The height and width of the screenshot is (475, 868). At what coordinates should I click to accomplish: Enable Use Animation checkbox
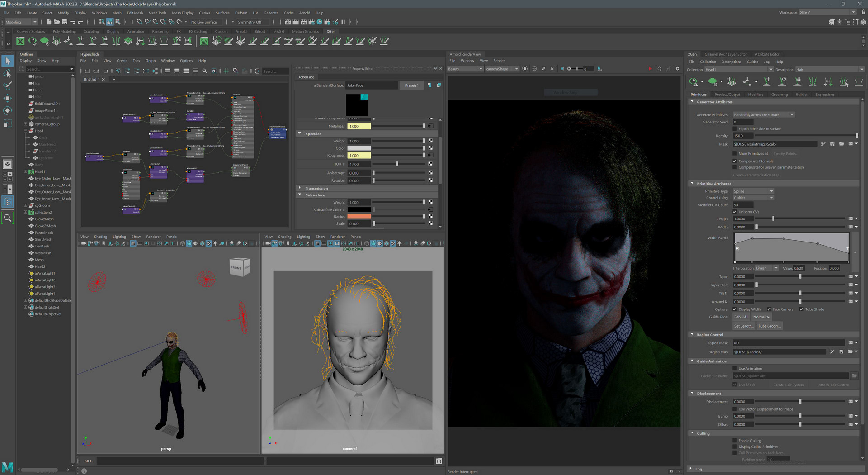pyautogui.click(x=735, y=369)
